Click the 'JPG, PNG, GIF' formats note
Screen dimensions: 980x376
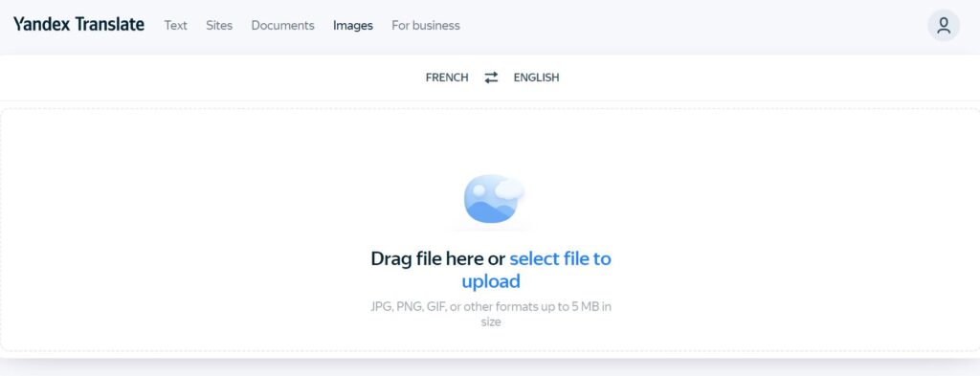coord(491,314)
